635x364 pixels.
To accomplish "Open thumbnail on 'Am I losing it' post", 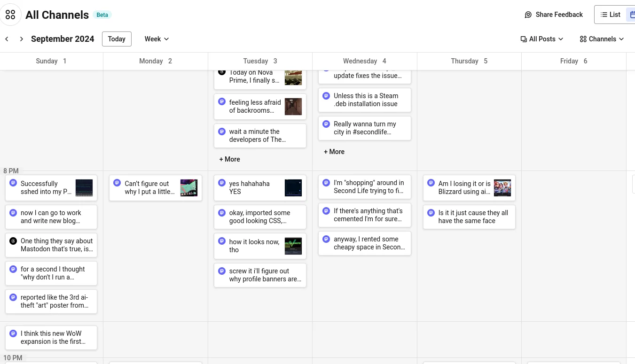I will (502, 188).
